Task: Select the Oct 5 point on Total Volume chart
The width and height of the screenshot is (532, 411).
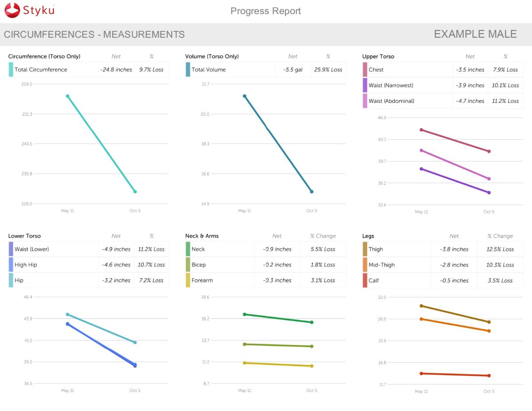Action: (x=312, y=192)
